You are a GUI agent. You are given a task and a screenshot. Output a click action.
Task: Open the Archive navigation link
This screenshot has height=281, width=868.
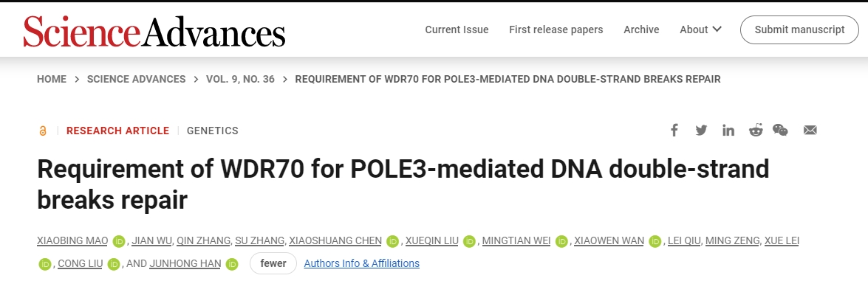coord(641,30)
